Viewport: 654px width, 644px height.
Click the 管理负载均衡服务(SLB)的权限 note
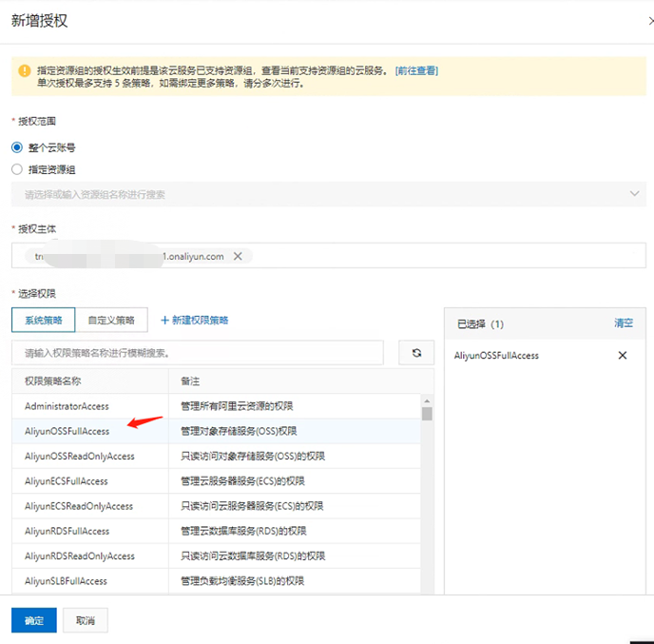pos(242,581)
